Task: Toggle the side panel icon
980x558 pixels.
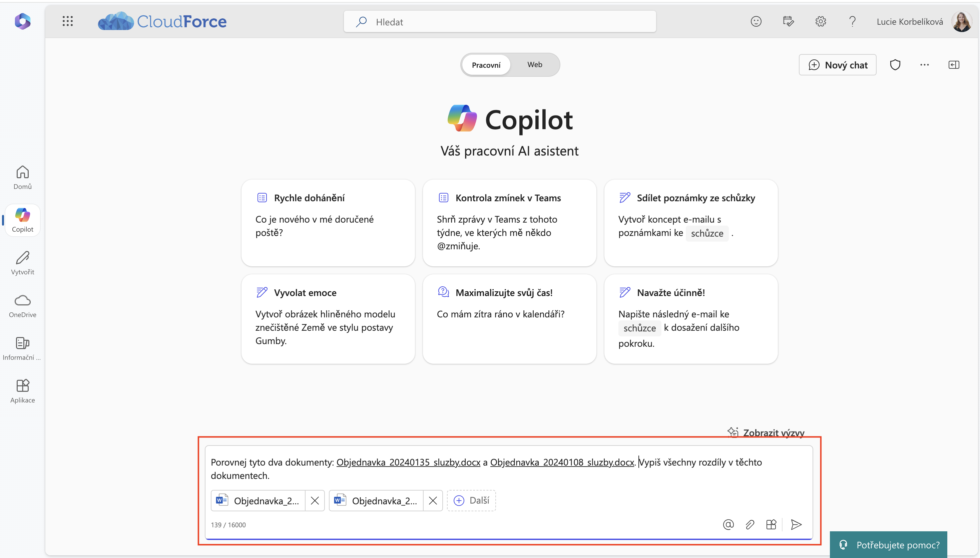Action: [954, 65]
